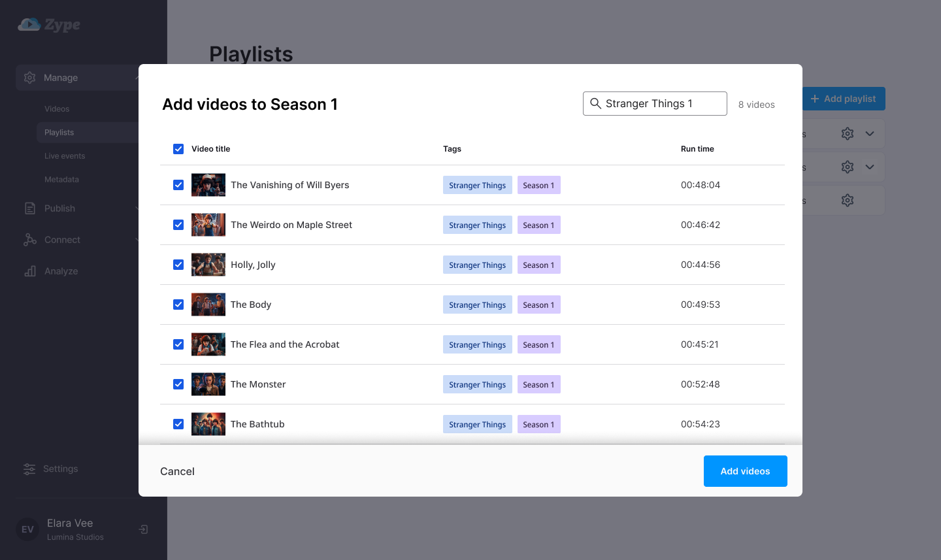Uncheck The Weirdo on Maple Street
This screenshot has width=941, height=560.
pos(178,225)
